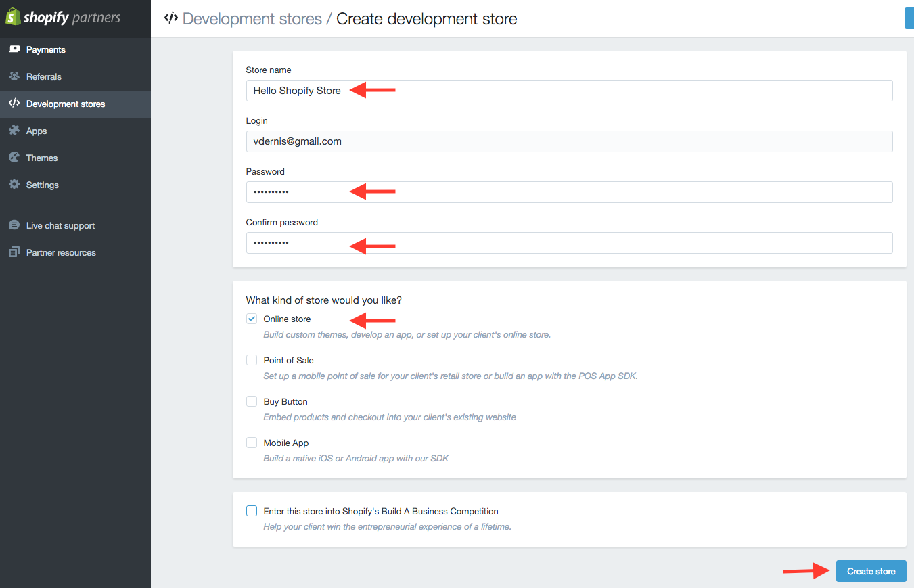Click the Referrals people icon

(14, 76)
